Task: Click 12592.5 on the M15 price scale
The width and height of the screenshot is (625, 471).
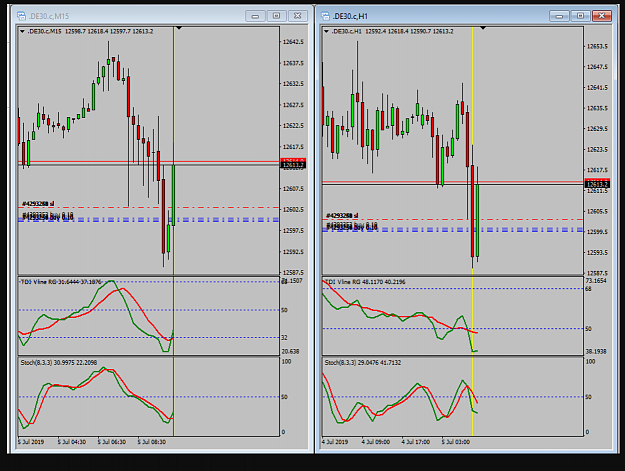Action: tap(293, 252)
